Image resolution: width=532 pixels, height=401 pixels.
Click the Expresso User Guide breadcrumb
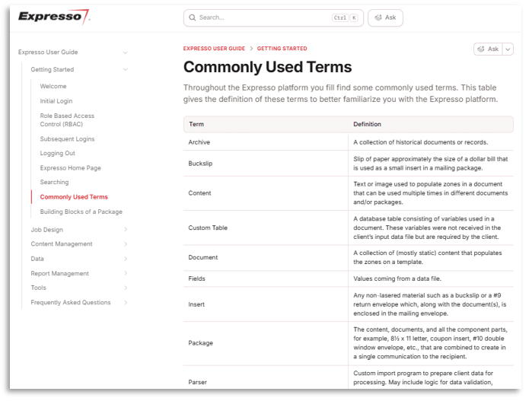click(x=214, y=49)
